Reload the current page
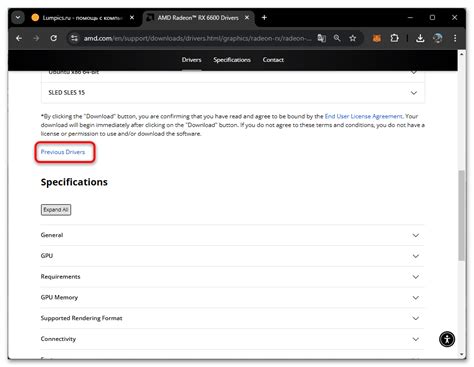474x367 pixels. click(54, 38)
